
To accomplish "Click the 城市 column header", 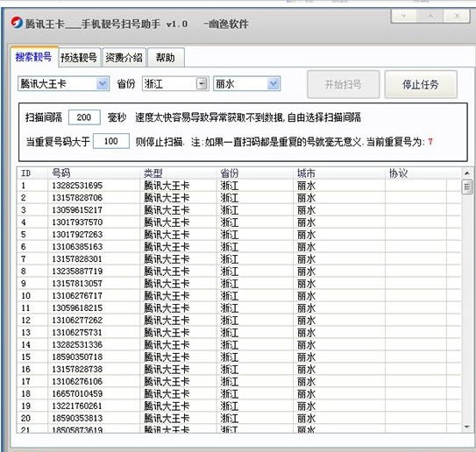I will 339,173.
